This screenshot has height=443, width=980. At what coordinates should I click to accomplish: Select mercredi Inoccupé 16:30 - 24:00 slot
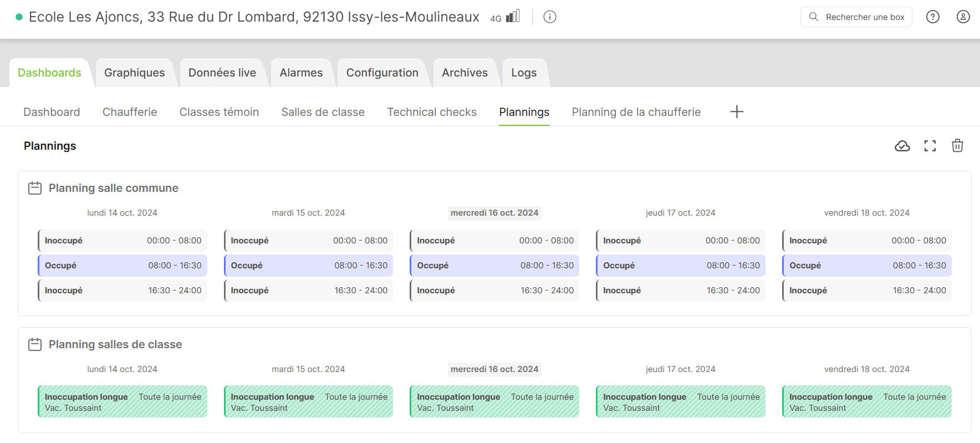[494, 291]
